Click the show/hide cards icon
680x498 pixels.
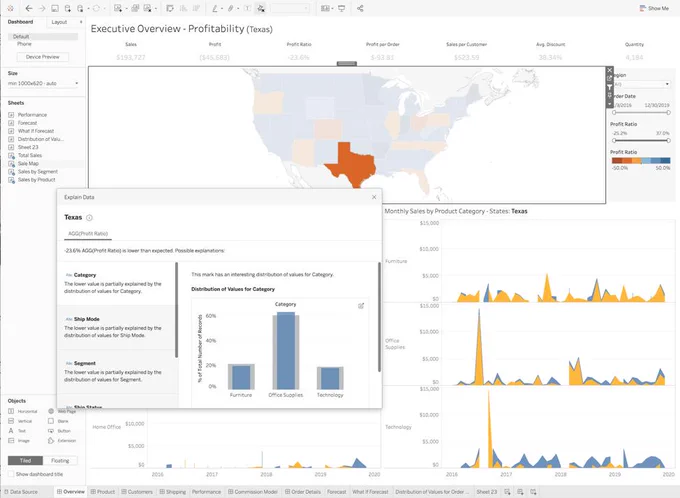click(325, 8)
